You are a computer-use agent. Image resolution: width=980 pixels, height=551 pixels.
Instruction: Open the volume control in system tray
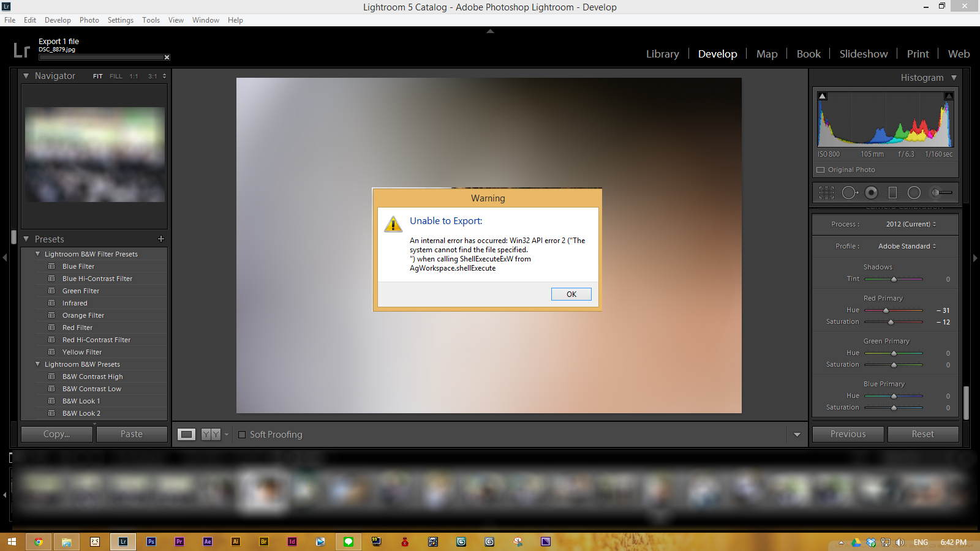pyautogui.click(x=900, y=542)
